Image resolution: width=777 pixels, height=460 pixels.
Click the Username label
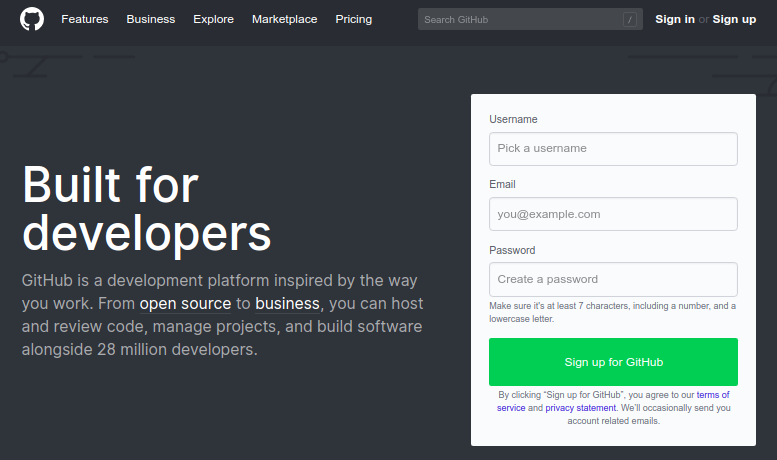(x=513, y=119)
